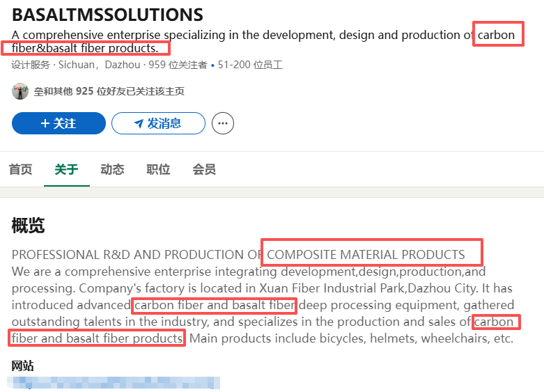Screen dimensions: 544x392
Task: Open the 会员 tab
Action: tap(204, 169)
